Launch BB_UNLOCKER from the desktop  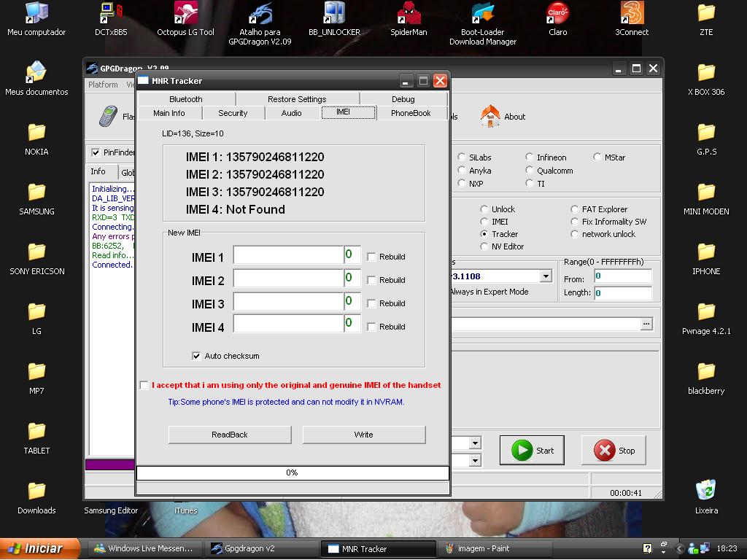click(334, 19)
